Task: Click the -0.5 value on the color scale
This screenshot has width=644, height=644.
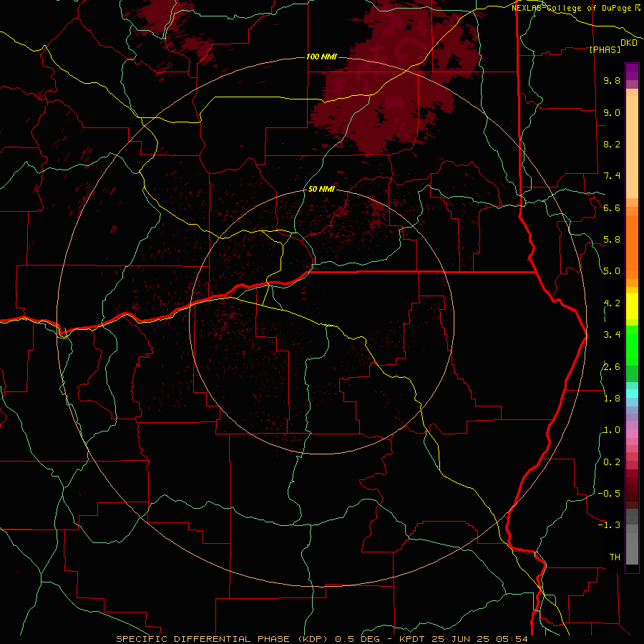Action: click(x=609, y=494)
